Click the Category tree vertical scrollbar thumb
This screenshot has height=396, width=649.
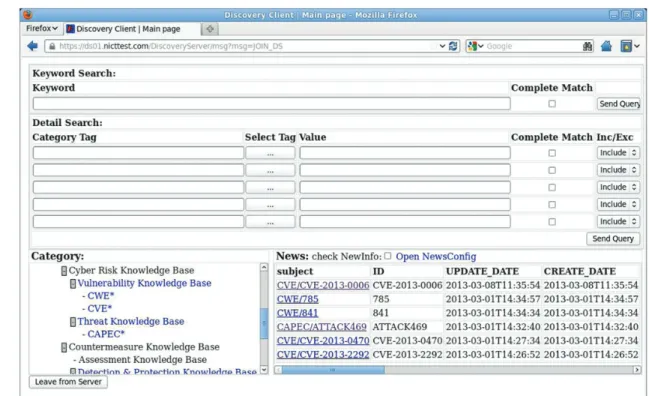tap(264, 324)
